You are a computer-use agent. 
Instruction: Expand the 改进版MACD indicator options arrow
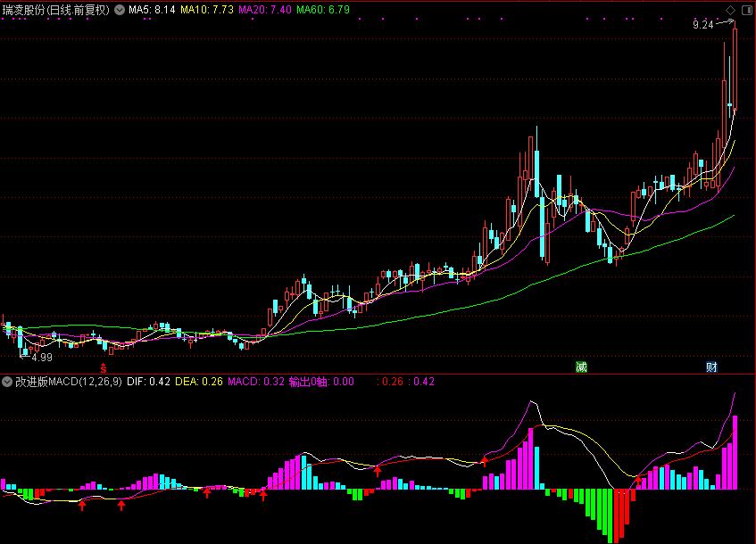coord(7,382)
